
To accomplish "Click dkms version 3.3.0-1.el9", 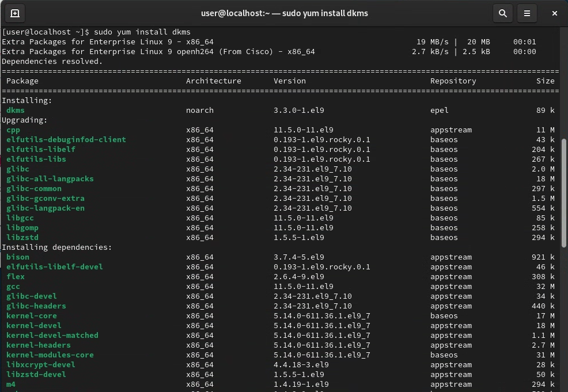I will (x=299, y=110).
